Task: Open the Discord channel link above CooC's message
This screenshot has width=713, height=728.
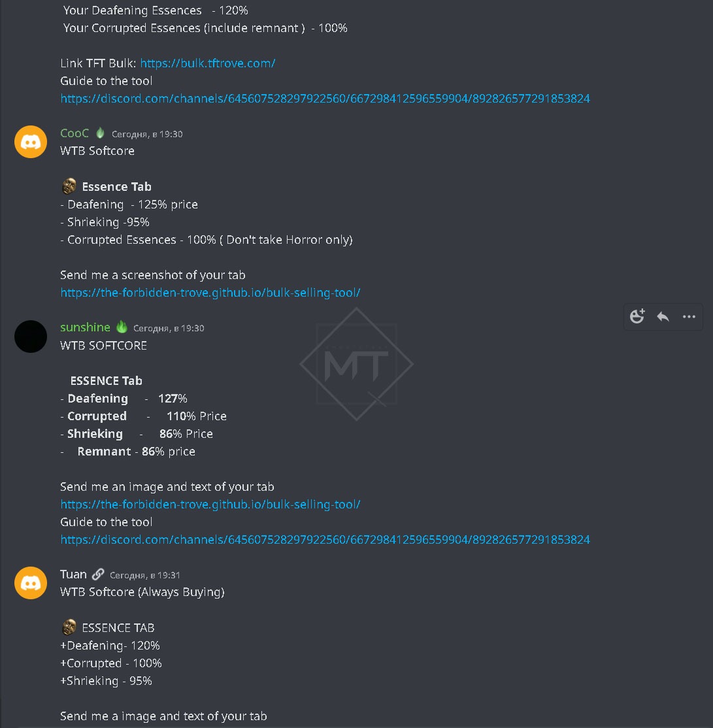Action: pos(325,99)
